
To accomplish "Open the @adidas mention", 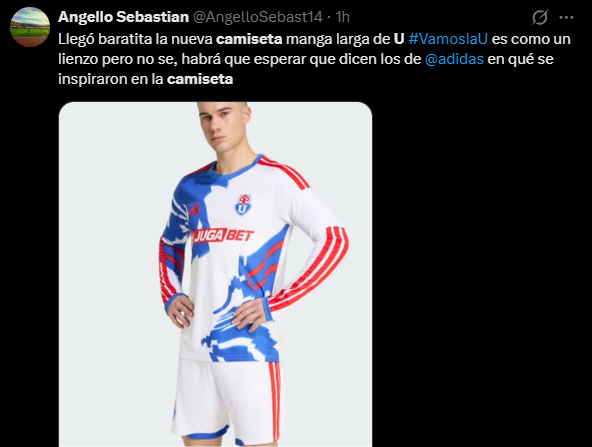I will (454, 59).
